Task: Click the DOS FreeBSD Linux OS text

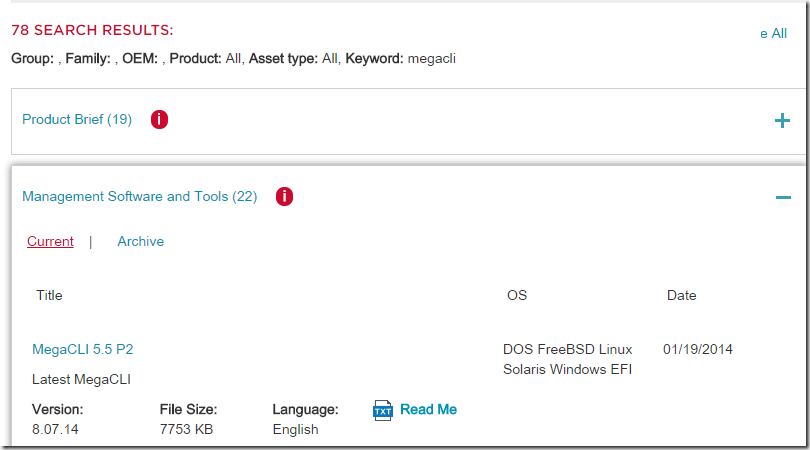Action: [x=568, y=349]
